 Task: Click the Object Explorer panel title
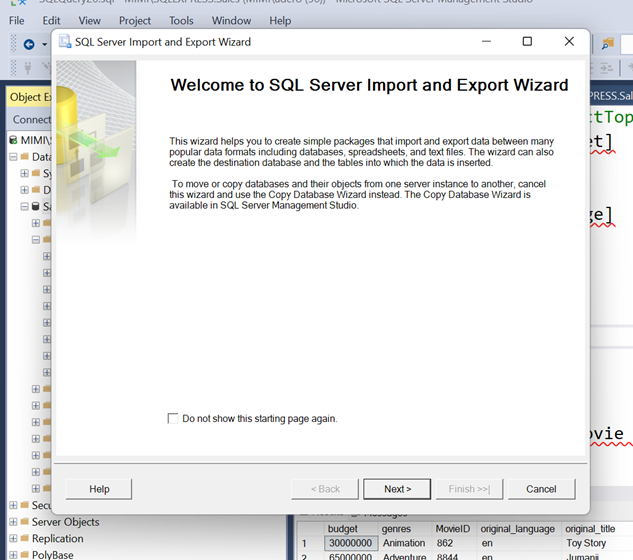(31, 97)
